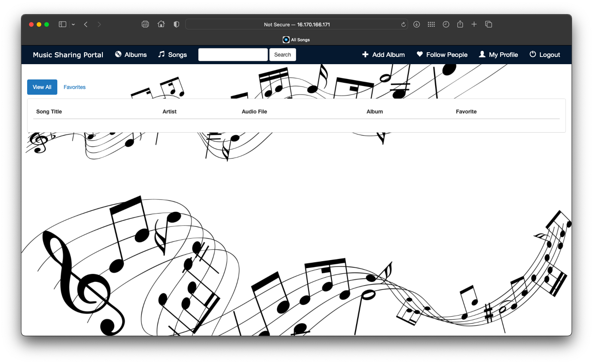Go forward with the browser forward arrow
The image size is (593, 364).
[99, 24]
